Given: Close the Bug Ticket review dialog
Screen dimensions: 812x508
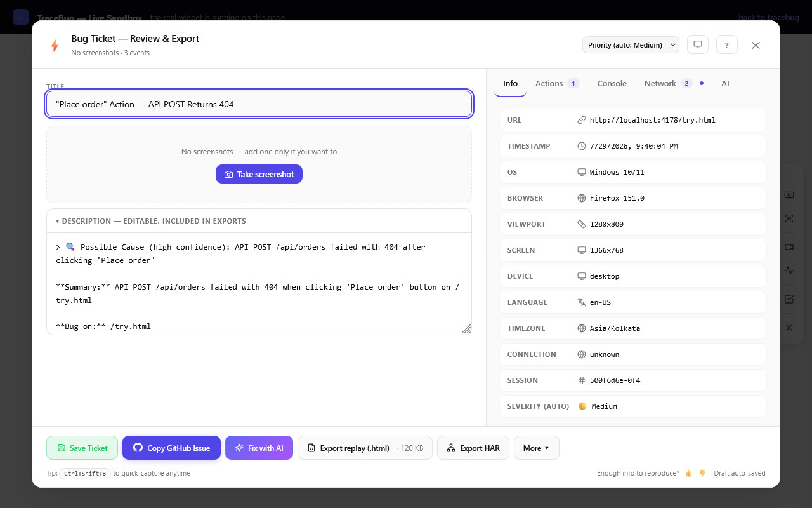Looking at the screenshot, I should coord(756,45).
